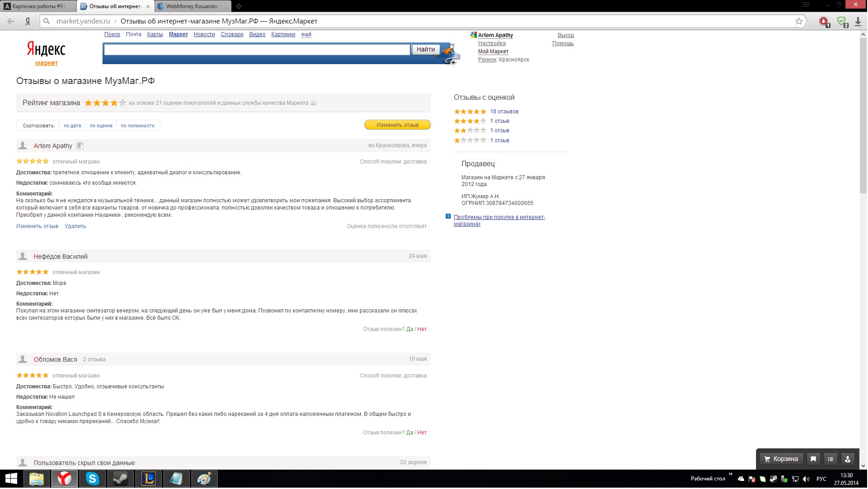The width and height of the screenshot is (868, 489).
Task: Click the Google+ icon beside Artem Apathy
Action: (80, 146)
